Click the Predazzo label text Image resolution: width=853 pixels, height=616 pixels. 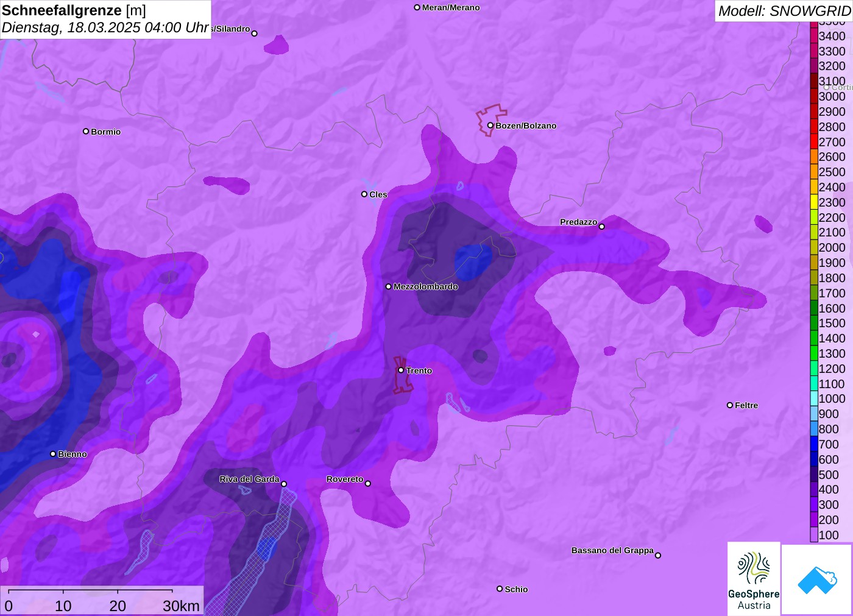tap(579, 222)
